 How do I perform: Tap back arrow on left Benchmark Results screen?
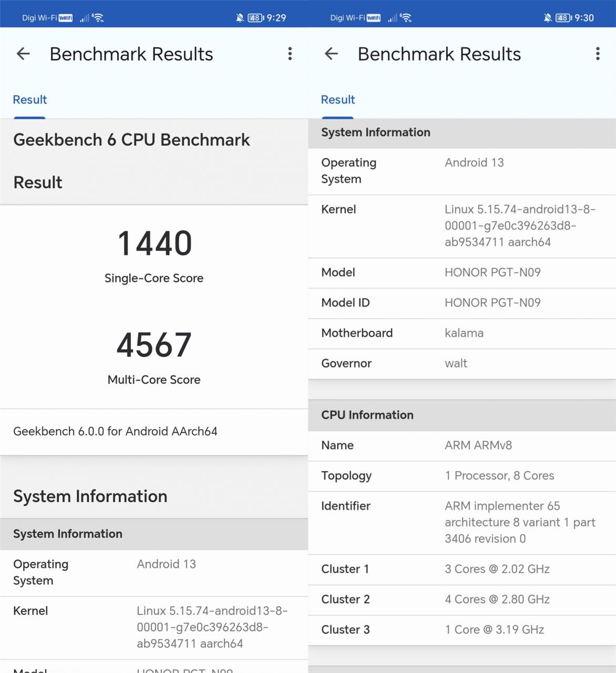tap(23, 54)
